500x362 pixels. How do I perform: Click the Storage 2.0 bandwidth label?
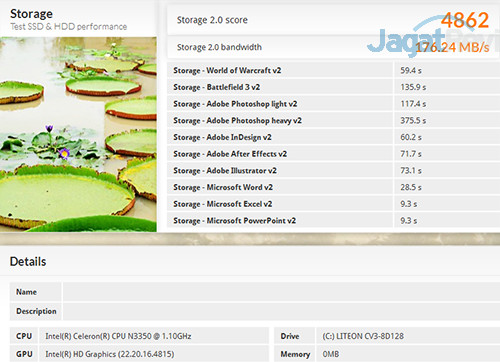219,47
